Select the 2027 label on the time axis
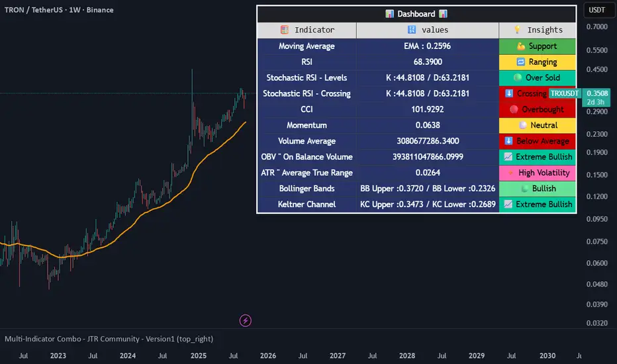The width and height of the screenshot is (617, 364). [x=338, y=356]
